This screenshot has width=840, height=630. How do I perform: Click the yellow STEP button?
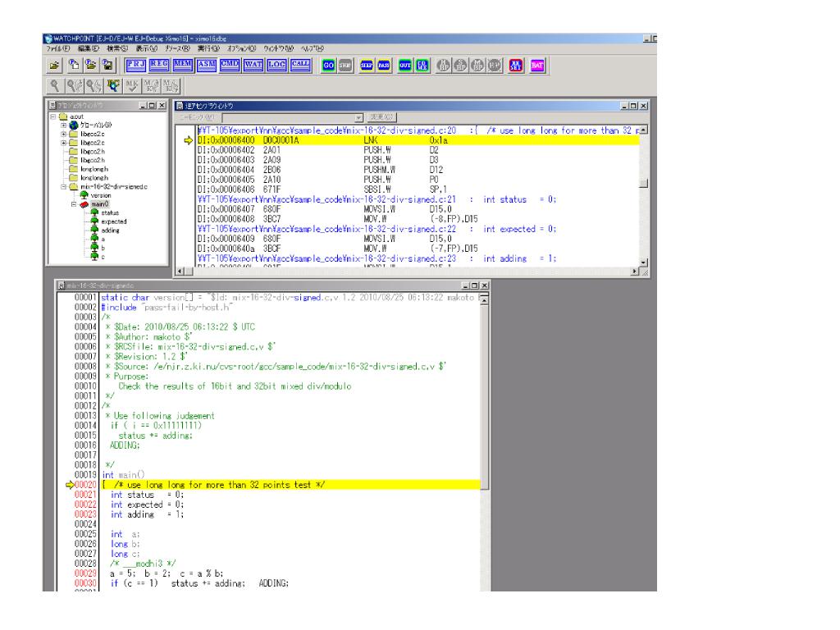coord(367,66)
